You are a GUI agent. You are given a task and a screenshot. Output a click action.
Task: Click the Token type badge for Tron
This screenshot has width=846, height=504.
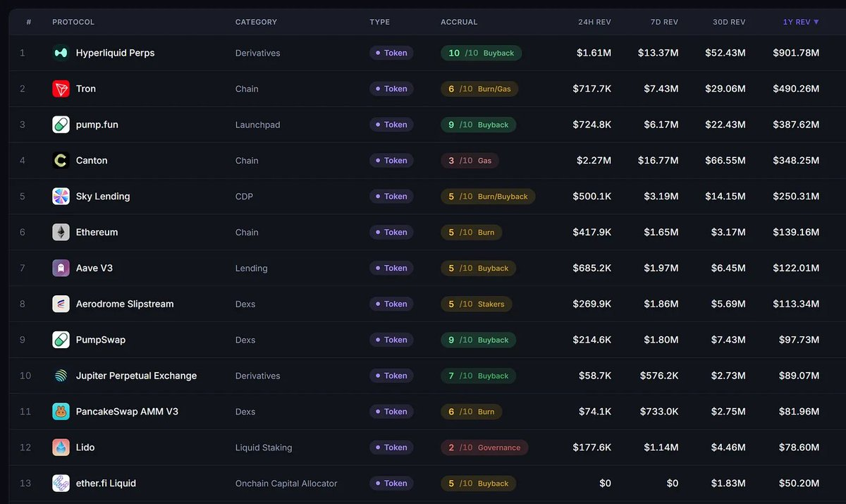391,89
